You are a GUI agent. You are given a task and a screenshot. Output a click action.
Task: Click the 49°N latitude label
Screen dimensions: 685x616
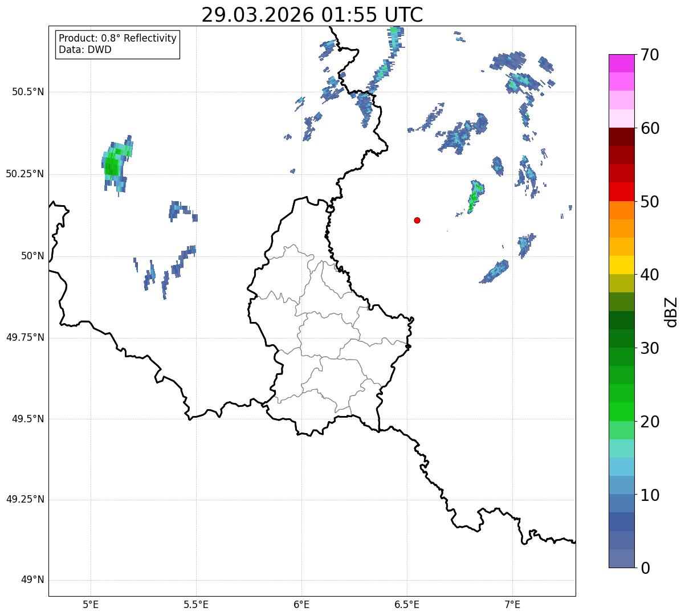pyautogui.click(x=33, y=580)
